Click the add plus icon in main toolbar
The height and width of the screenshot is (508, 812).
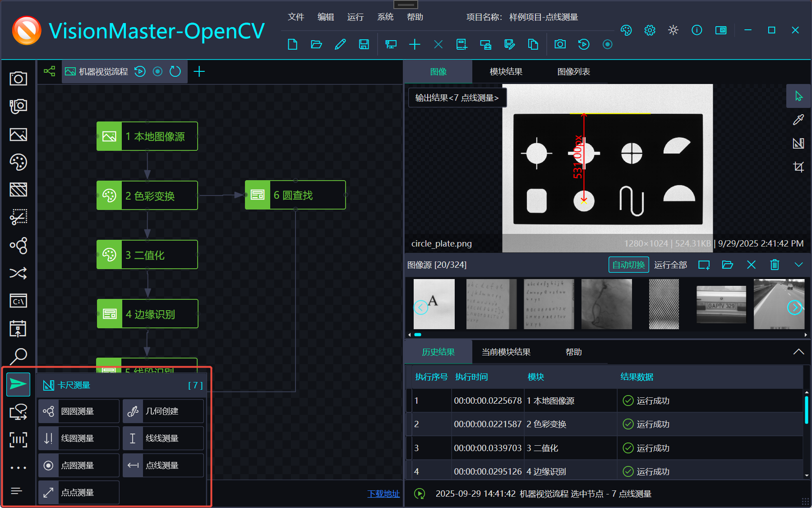[x=415, y=44]
